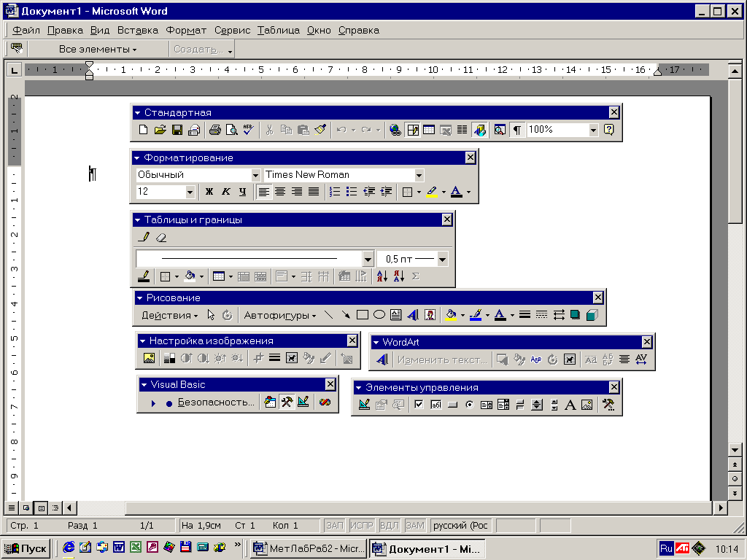The image size is (747, 560).
Task: Create a new document in Стандартная toolbar
Action: pos(143,130)
